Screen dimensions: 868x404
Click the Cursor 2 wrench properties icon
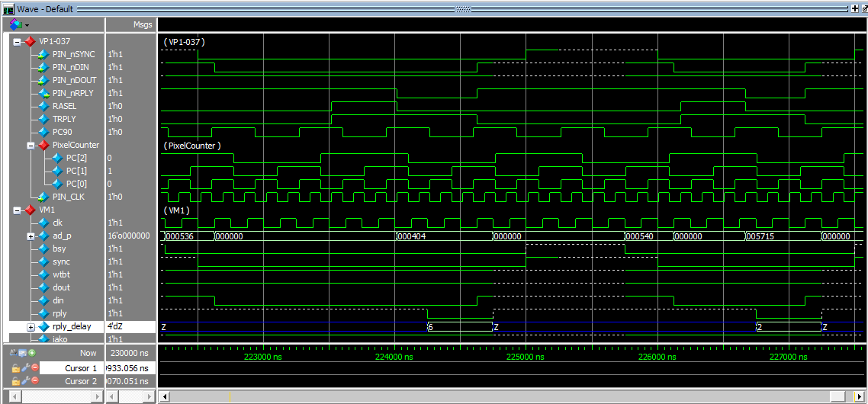point(25,381)
